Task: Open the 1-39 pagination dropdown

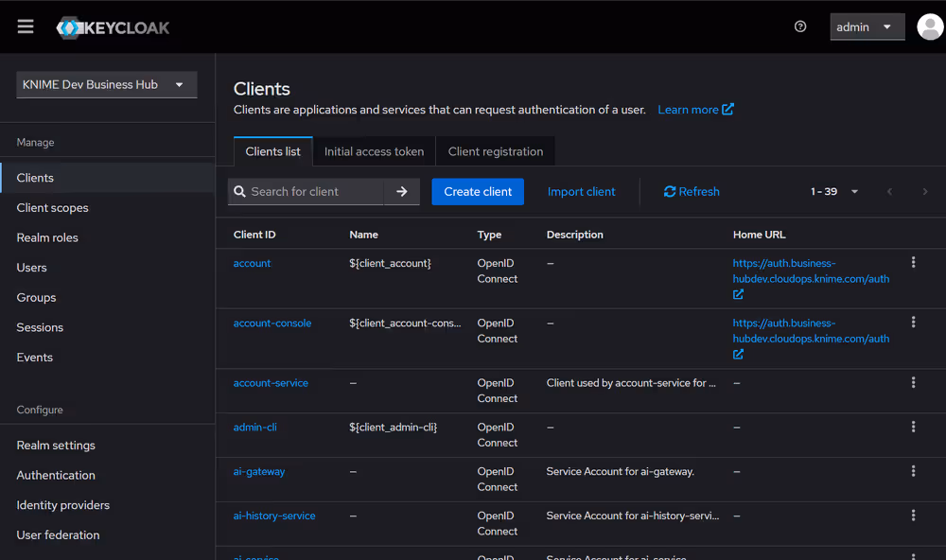Action: click(834, 191)
